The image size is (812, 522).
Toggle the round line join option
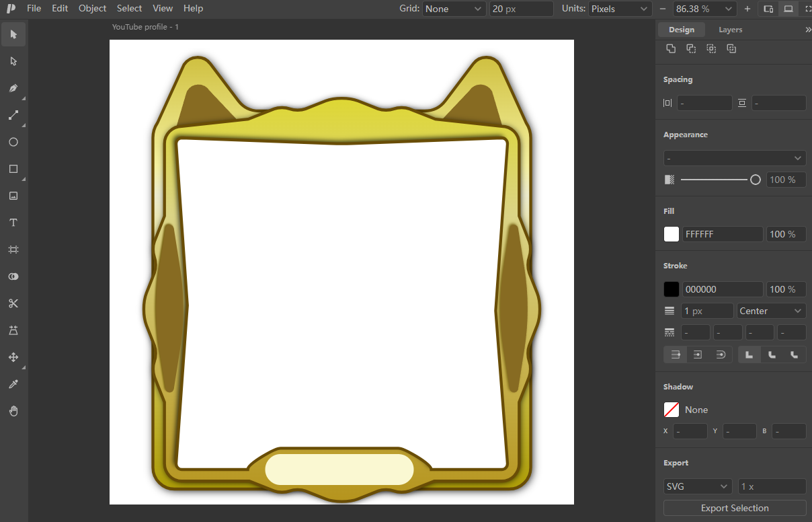(772, 355)
